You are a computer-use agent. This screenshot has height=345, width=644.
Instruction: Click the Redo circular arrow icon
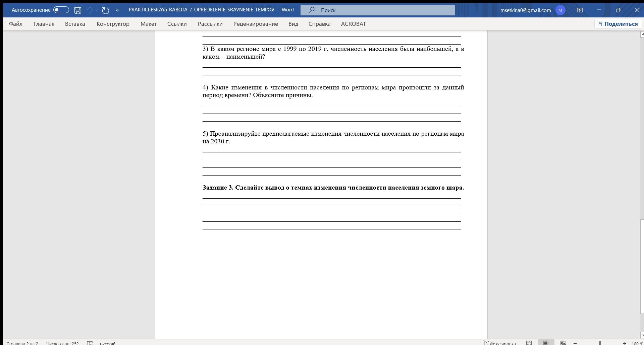(106, 10)
